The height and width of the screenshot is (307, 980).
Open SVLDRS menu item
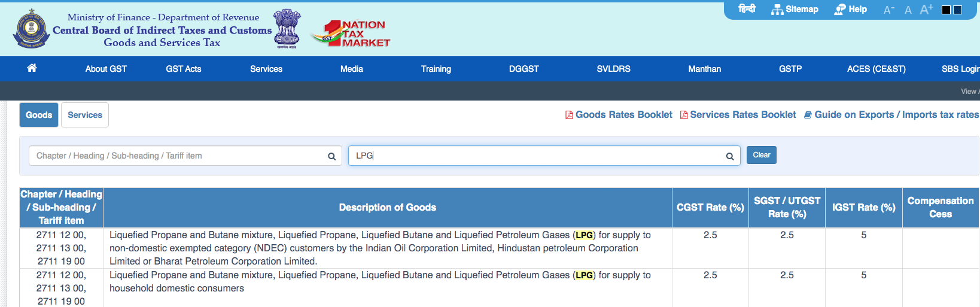click(614, 69)
